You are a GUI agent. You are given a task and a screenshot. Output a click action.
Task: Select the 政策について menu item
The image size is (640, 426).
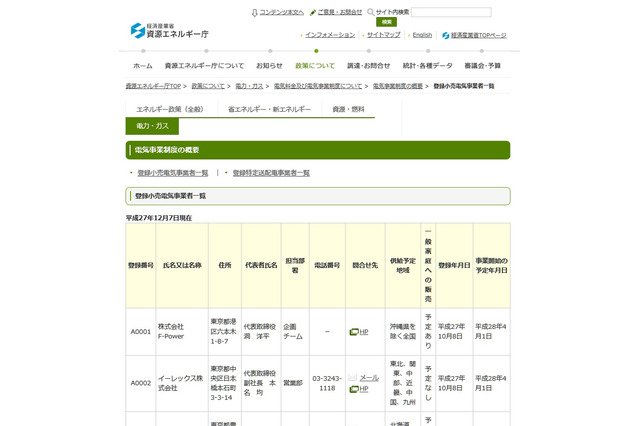point(315,66)
